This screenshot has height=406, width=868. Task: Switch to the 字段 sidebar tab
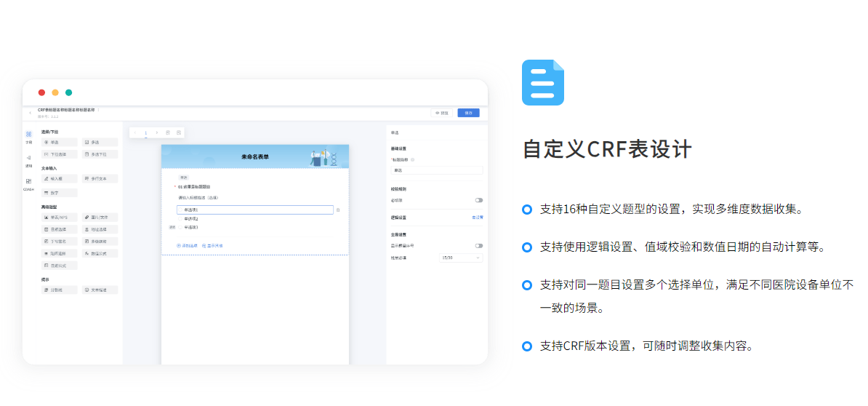click(28, 137)
